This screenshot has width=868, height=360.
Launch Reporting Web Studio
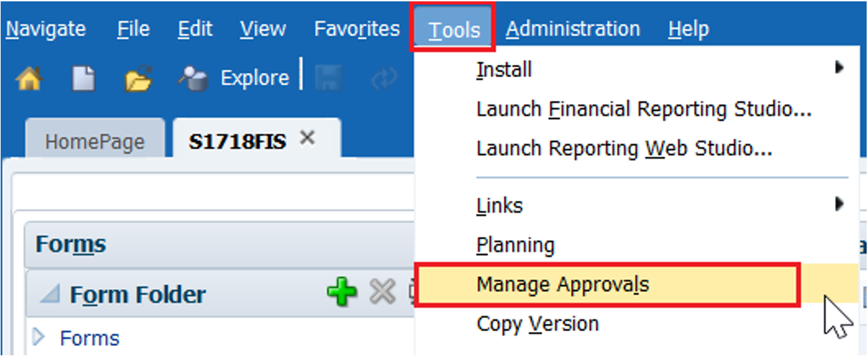click(624, 149)
